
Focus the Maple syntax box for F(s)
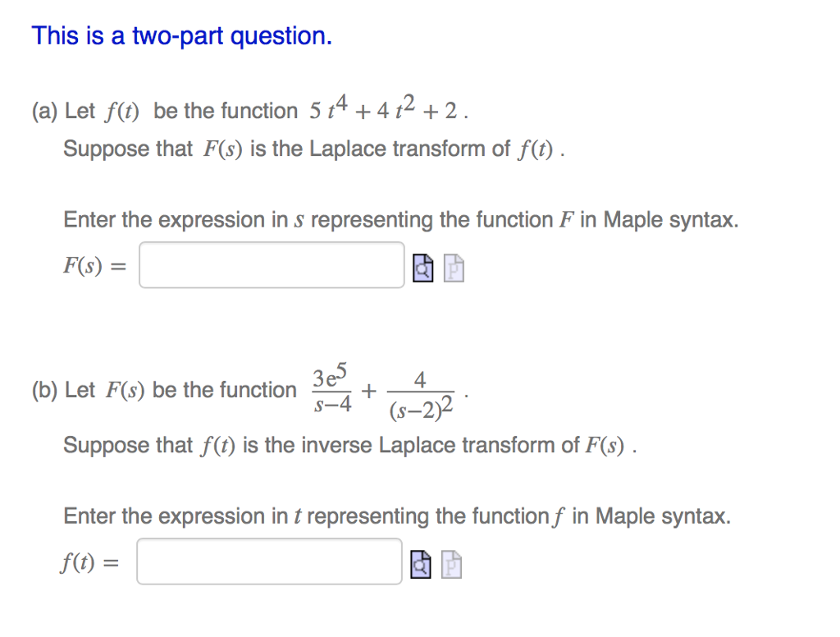(x=271, y=264)
